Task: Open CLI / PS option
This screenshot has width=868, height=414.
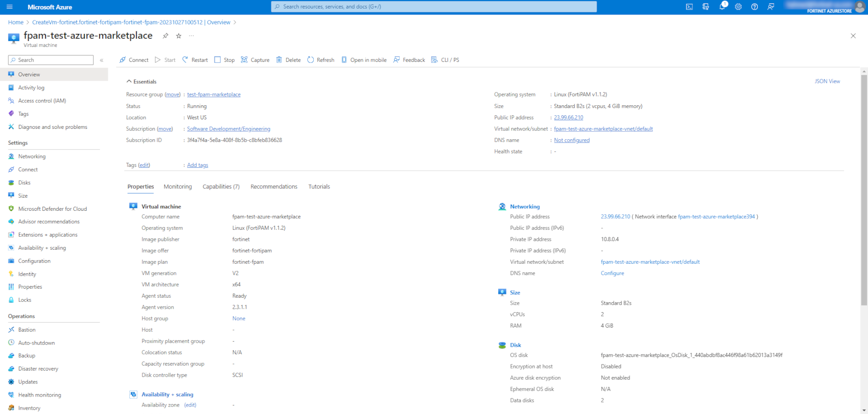Action: pos(445,60)
